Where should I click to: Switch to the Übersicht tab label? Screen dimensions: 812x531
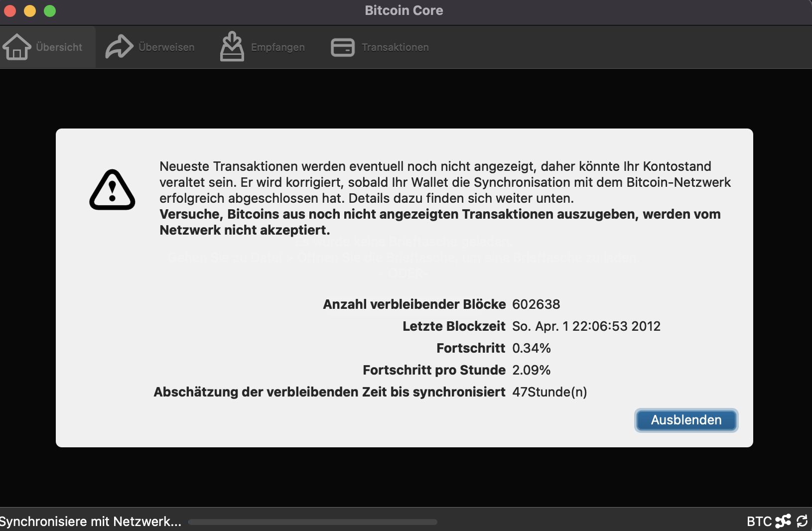coord(59,47)
